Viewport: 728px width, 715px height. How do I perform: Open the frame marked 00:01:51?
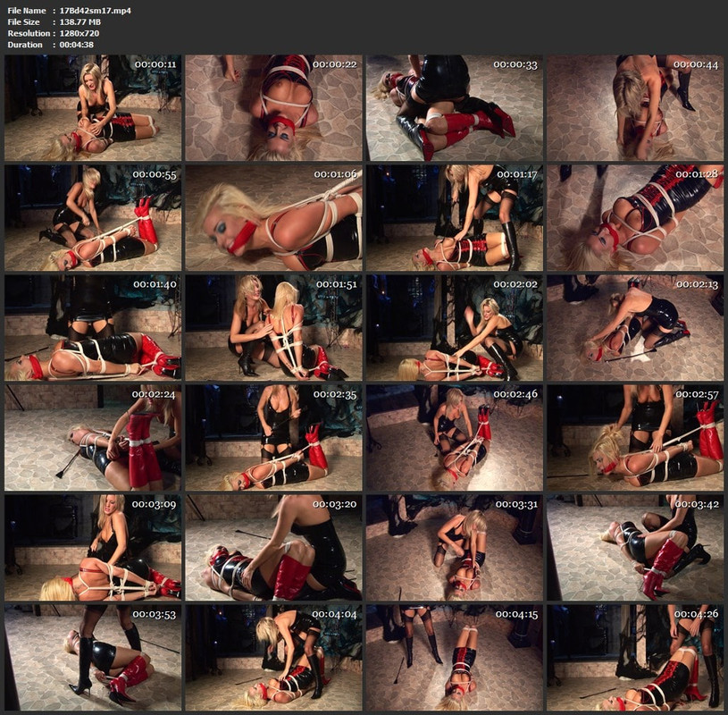(x=273, y=328)
